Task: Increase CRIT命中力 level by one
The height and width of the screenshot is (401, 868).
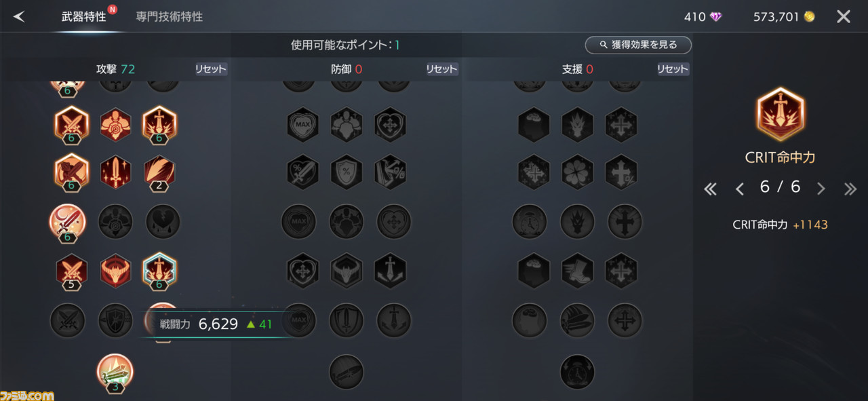Action: 821,189
